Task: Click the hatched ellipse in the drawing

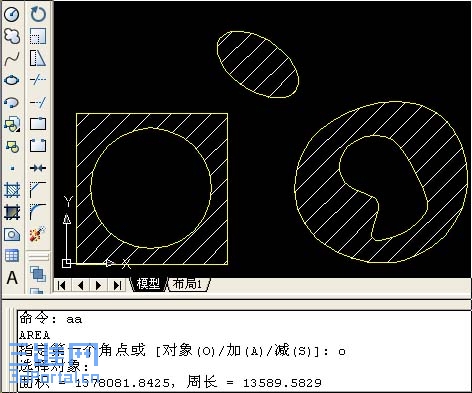Action: [x=258, y=64]
